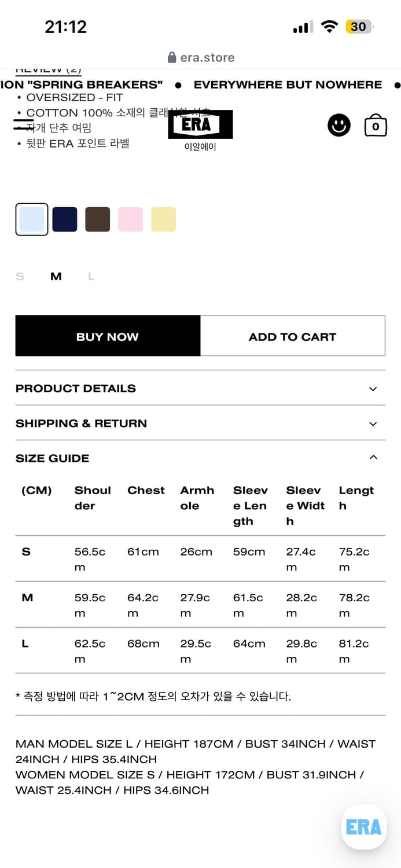Tap the ERA logo in header
Screen dimensions: 401x868
200,124
